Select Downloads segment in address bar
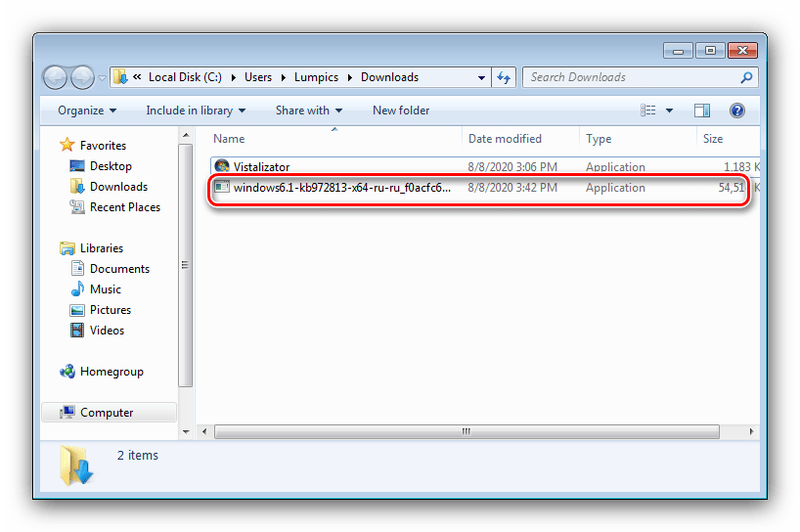 tap(389, 77)
